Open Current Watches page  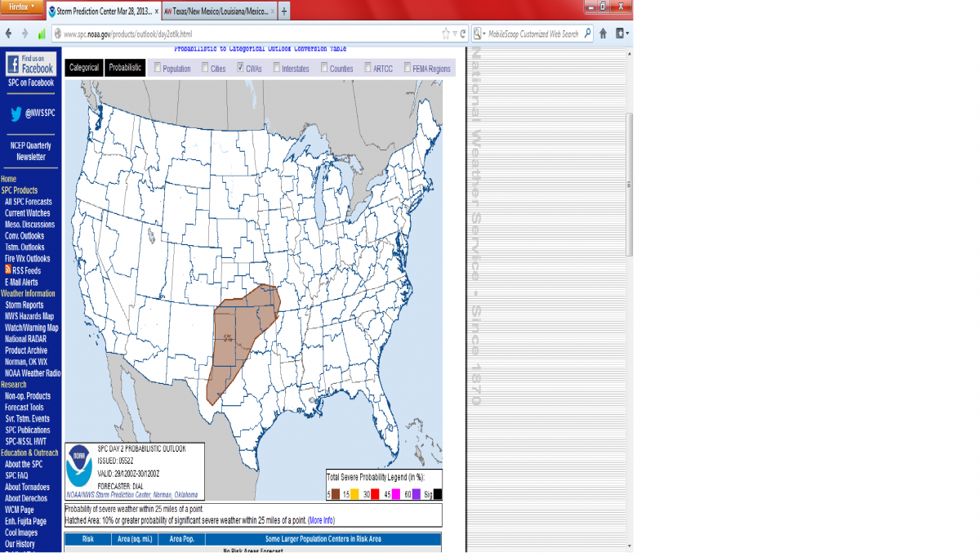tap(27, 213)
